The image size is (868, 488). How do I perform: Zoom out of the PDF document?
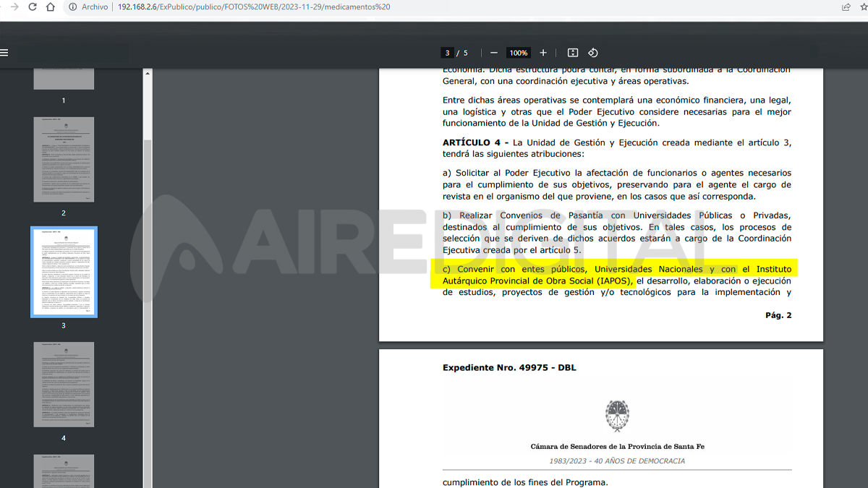[493, 52]
